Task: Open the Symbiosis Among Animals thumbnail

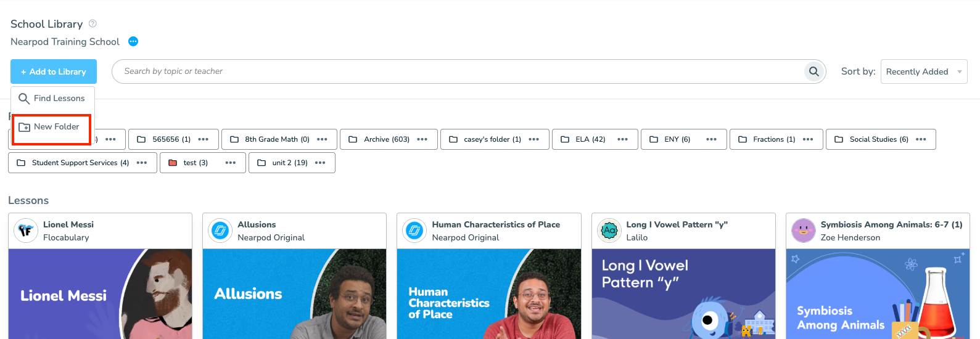Action: [x=878, y=294]
